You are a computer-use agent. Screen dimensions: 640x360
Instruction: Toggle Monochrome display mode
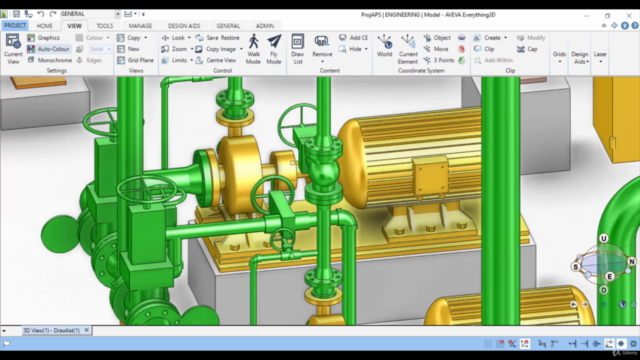(49, 60)
